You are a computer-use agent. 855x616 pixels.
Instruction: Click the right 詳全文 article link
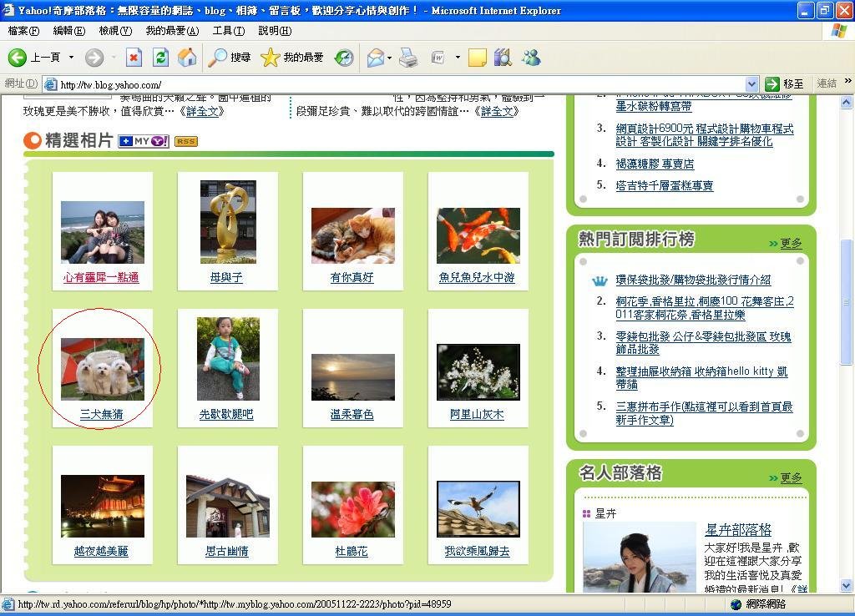(x=496, y=111)
